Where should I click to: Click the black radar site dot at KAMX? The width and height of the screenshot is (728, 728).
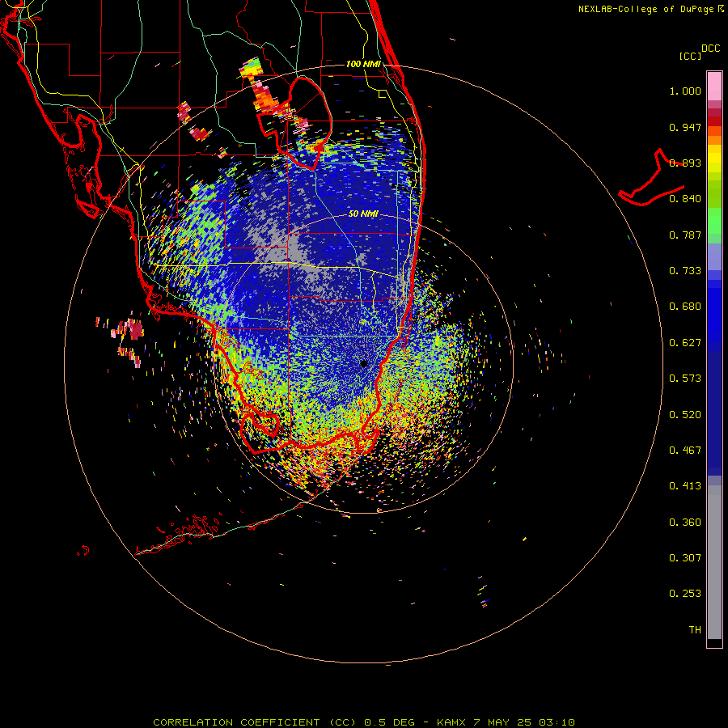click(x=364, y=364)
